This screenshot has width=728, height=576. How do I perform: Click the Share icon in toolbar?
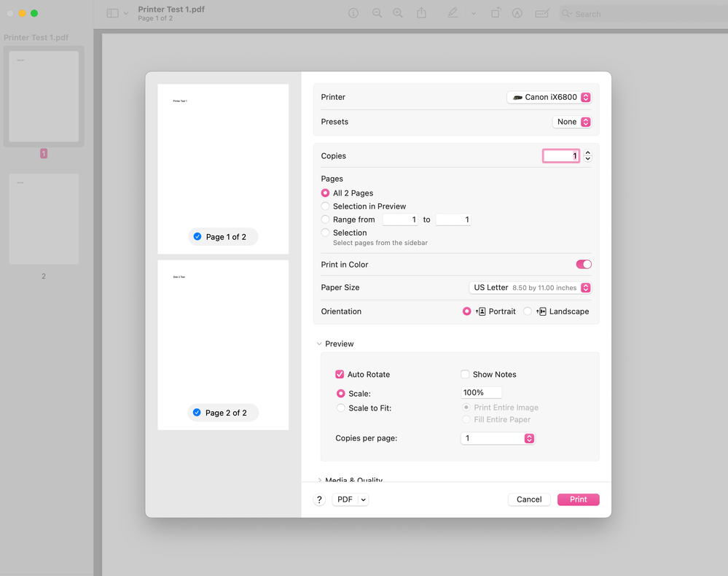[421, 13]
